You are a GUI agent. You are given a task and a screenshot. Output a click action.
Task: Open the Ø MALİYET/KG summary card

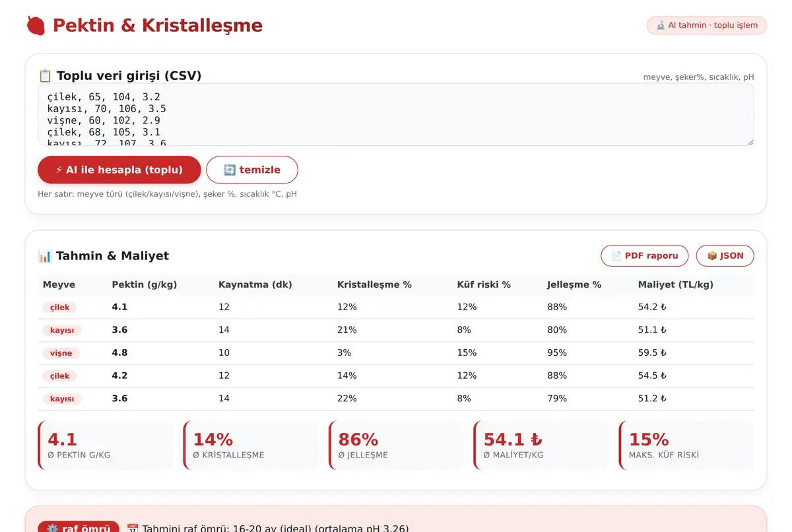(x=541, y=446)
